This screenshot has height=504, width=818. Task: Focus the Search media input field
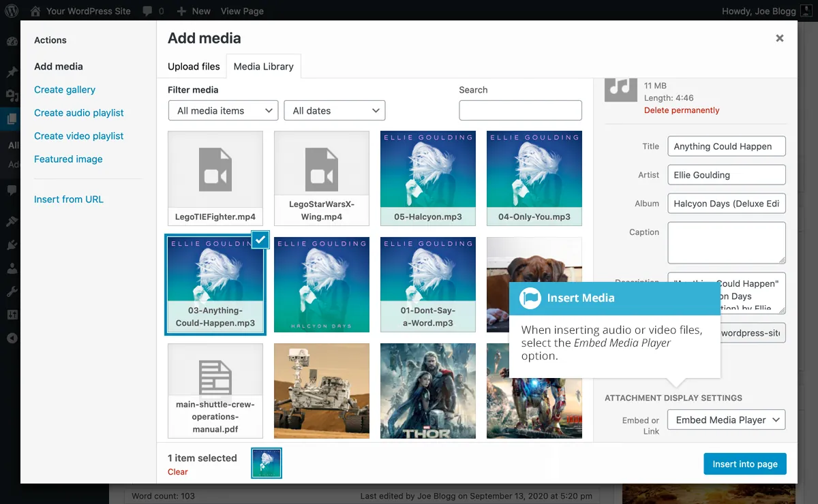[521, 110]
